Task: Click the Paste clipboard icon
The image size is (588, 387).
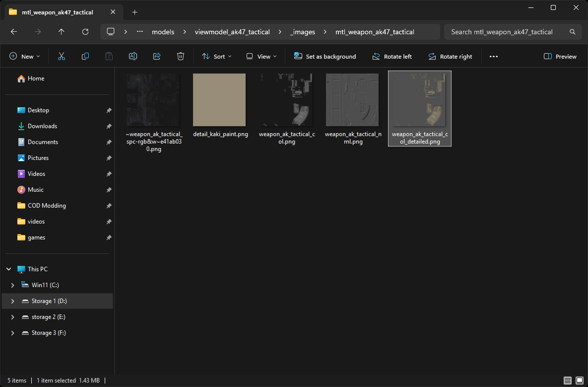Action: [109, 56]
